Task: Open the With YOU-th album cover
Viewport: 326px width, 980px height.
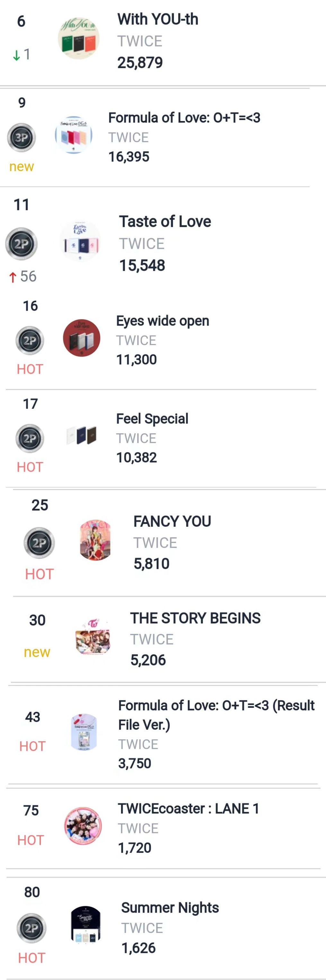Action: (x=78, y=38)
